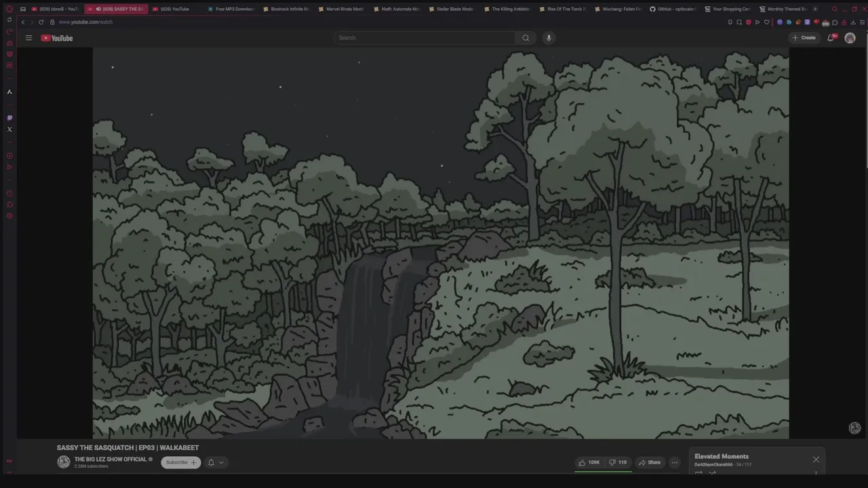Click the magnifier search button
The width and height of the screenshot is (868, 488).
[526, 38]
